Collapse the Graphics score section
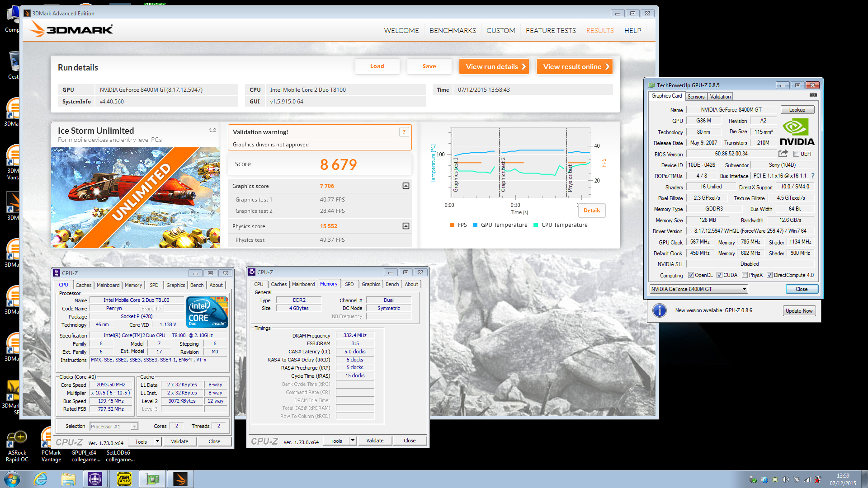The width and height of the screenshot is (868, 488). point(406,186)
